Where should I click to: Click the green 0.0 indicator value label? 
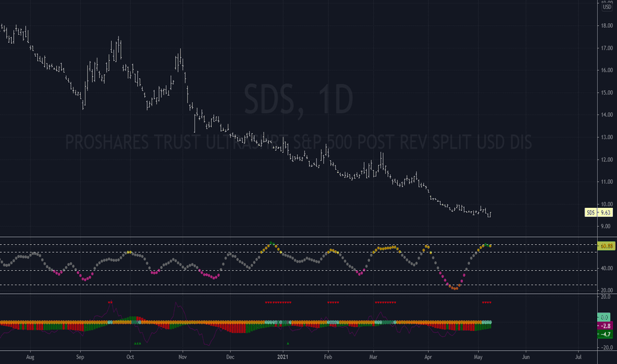point(604,317)
